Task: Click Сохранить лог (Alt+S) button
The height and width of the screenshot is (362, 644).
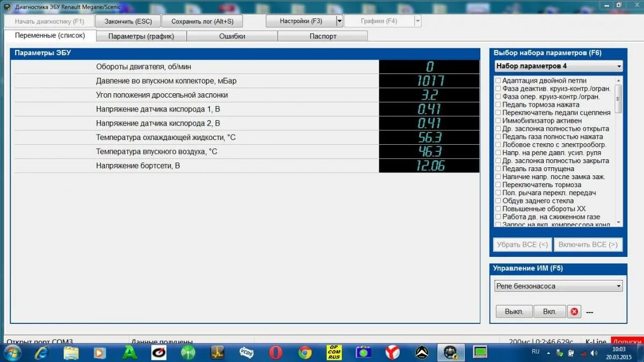Action: click(x=202, y=21)
